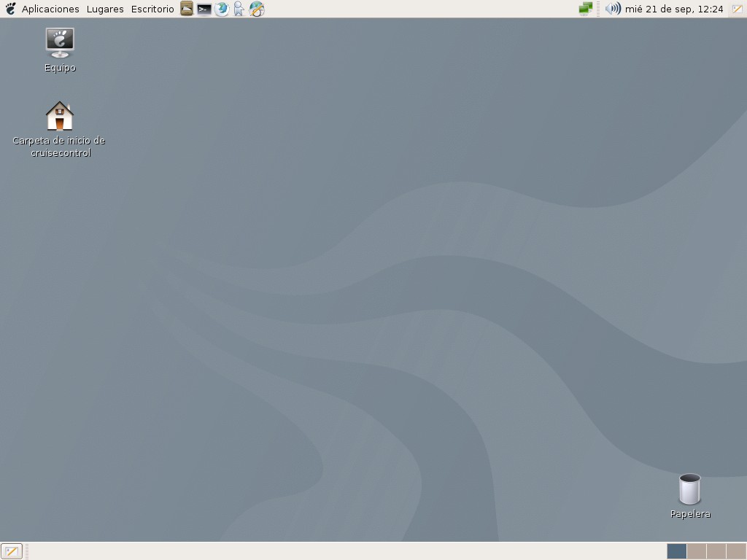
Task: Click the show desktop button in bottom panel
Action: point(12,551)
